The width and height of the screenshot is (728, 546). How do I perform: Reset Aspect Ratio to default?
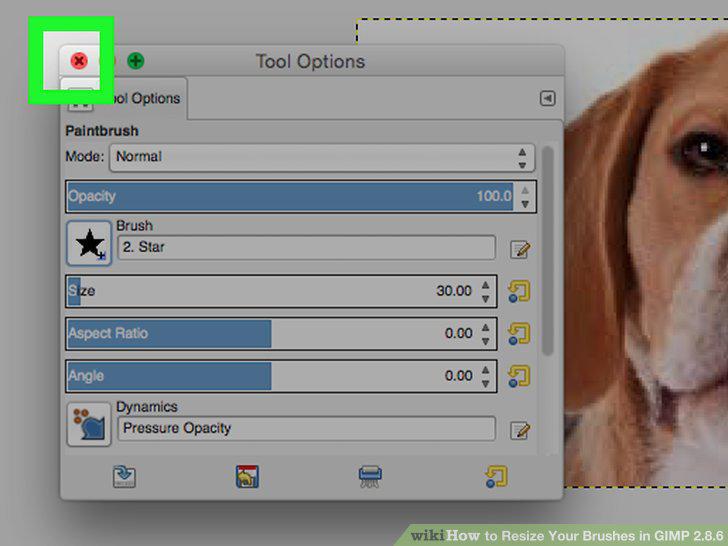coord(519,334)
